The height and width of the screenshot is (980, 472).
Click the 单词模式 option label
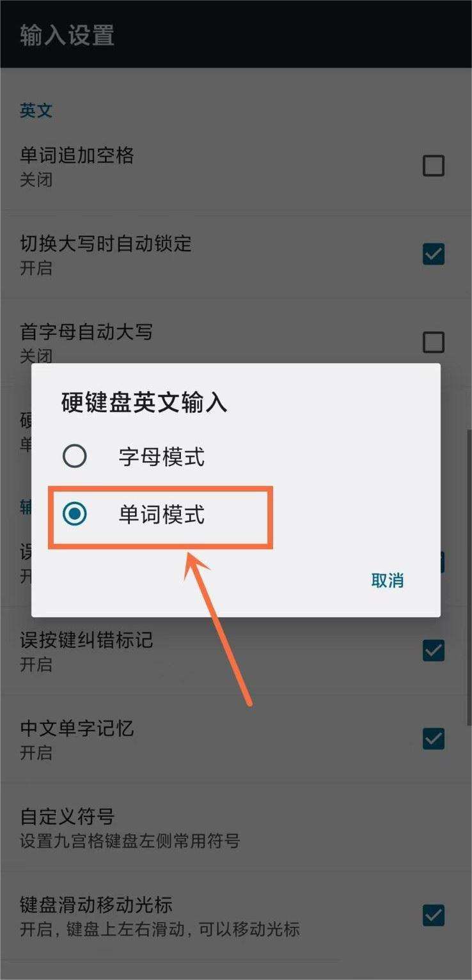[162, 515]
